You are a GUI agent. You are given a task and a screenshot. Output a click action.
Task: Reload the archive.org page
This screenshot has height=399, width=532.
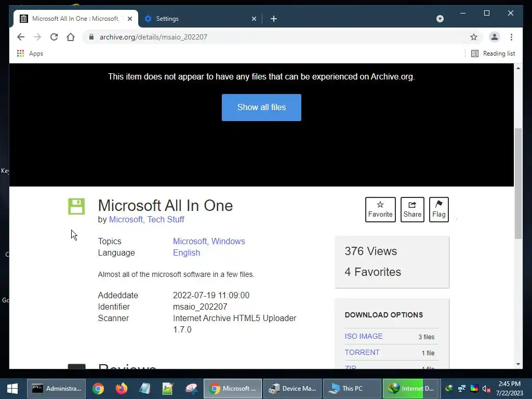click(x=54, y=37)
